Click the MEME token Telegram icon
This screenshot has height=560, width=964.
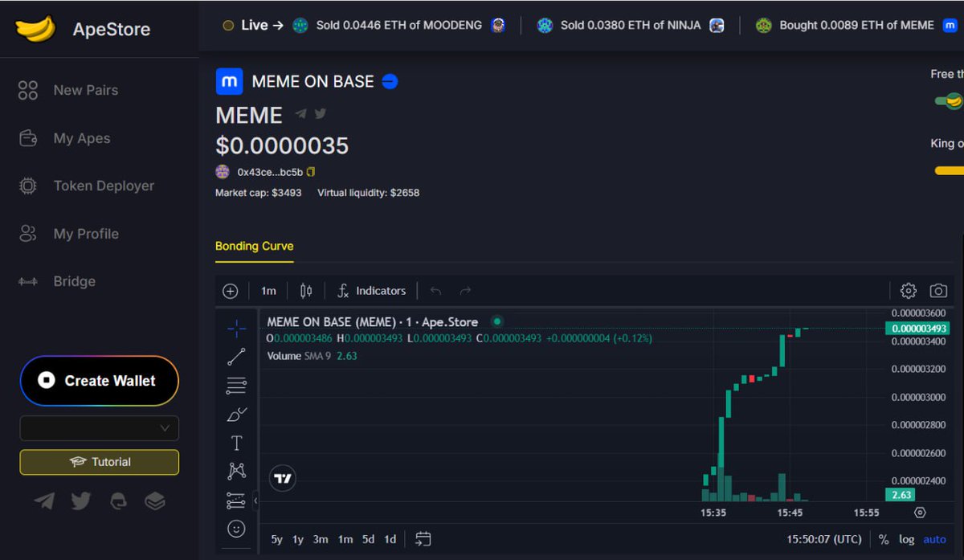tap(300, 114)
